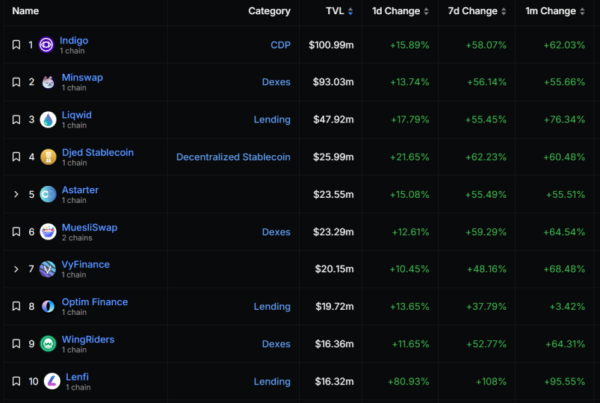Sort by 7d Change column header
The width and height of the screenshot is (600, 403).
pos(476,11)
